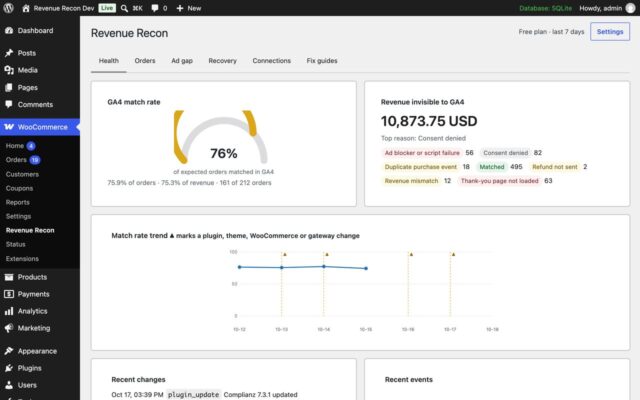The height and width of the screenshot is (400, 640).
Task: Open WooCommerce Coupons submenu item
Action: click(20, 188)
